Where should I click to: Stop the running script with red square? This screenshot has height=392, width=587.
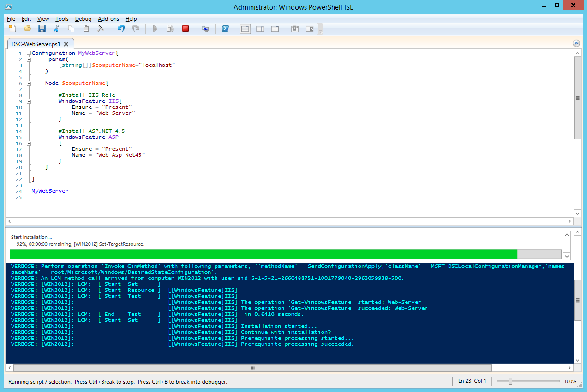(x=186, y=29)
